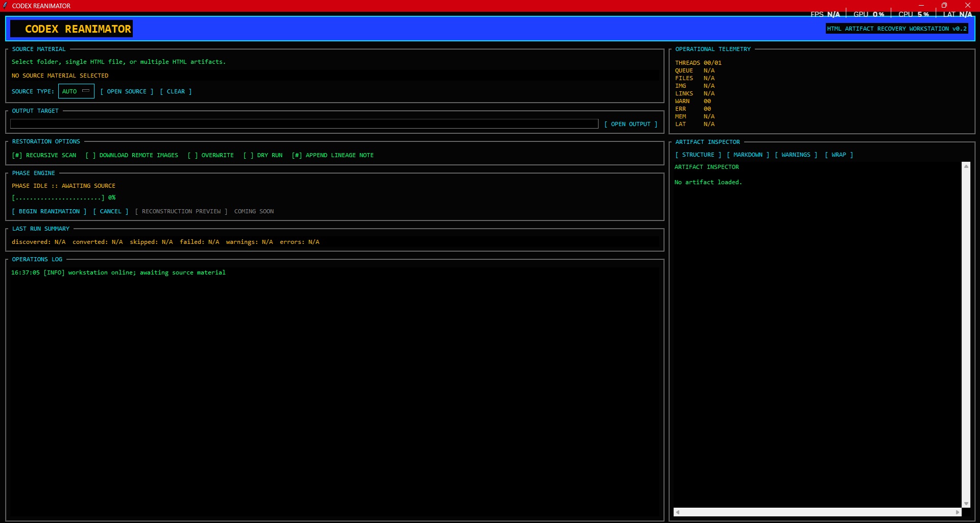
Task: Open the Source Type AUTO dropdown
Action: coord(76,91)
